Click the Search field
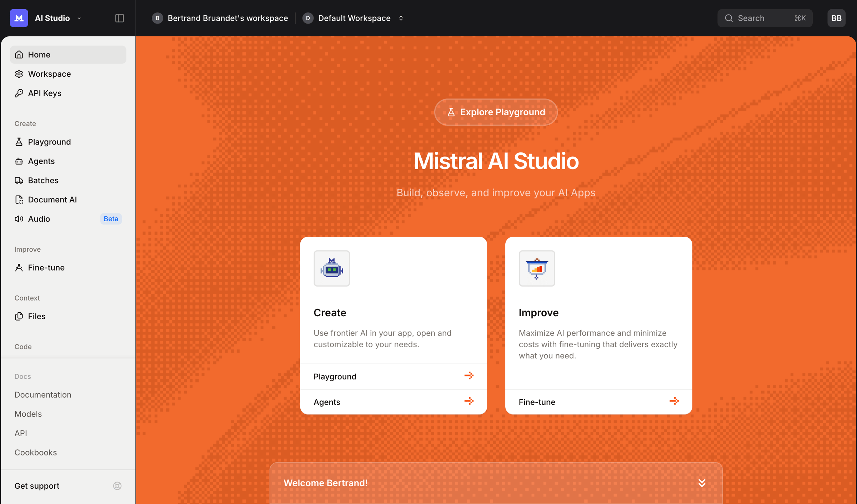The height and width of the screenshot is (504, 857). point(765,18)
